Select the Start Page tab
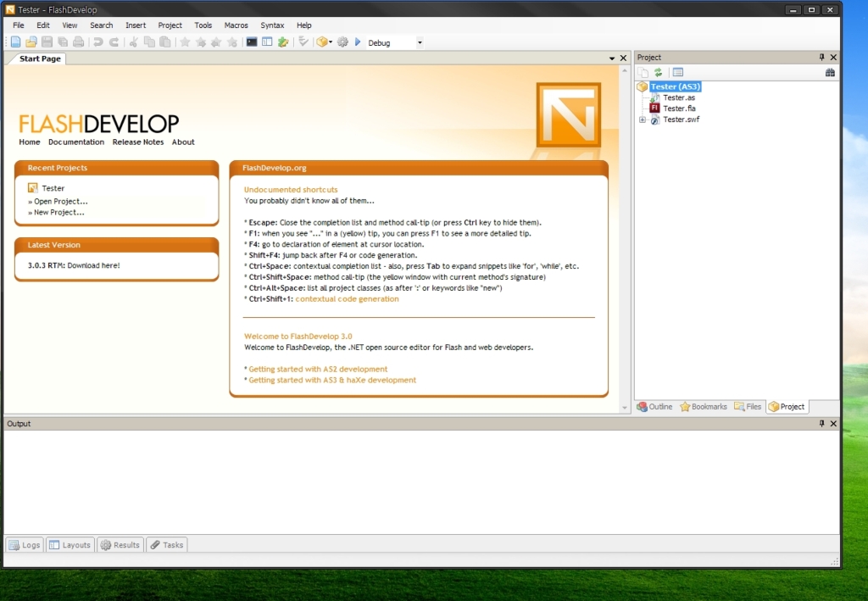Viewport: 868px width, 601px height. click(40, 58)
